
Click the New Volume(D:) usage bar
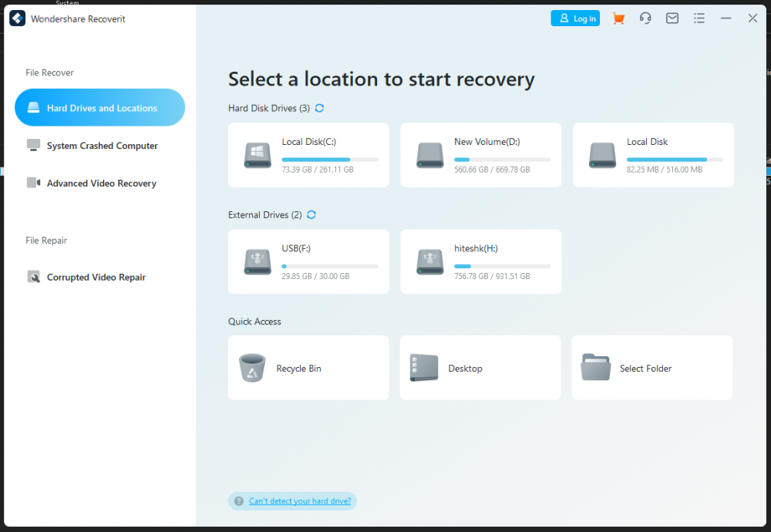coord(503,160)
